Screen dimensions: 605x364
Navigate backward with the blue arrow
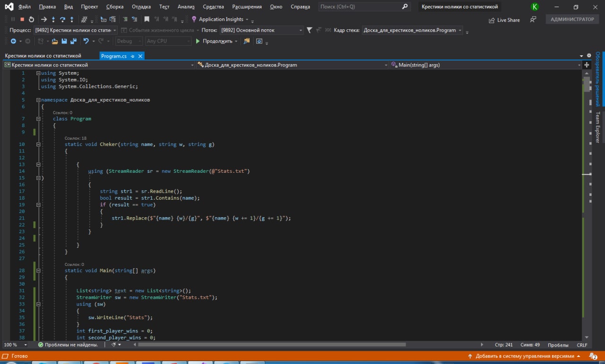click(13, 41)
